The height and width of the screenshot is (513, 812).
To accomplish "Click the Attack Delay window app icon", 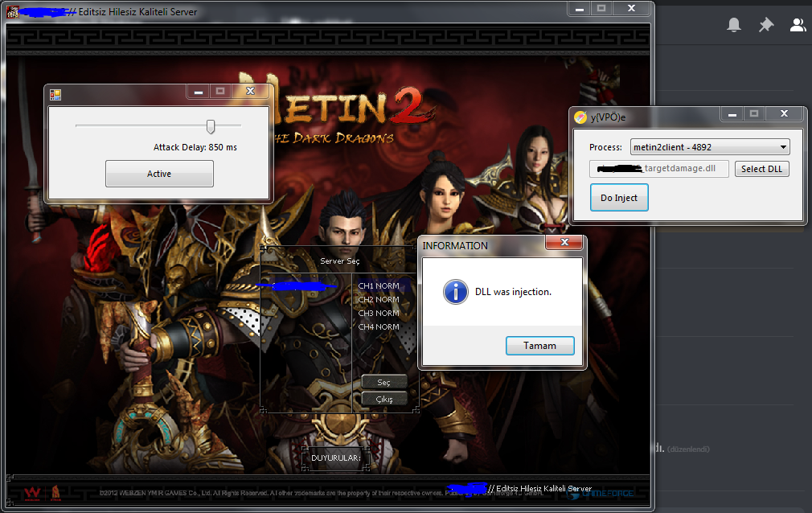I will pos(55,94).
